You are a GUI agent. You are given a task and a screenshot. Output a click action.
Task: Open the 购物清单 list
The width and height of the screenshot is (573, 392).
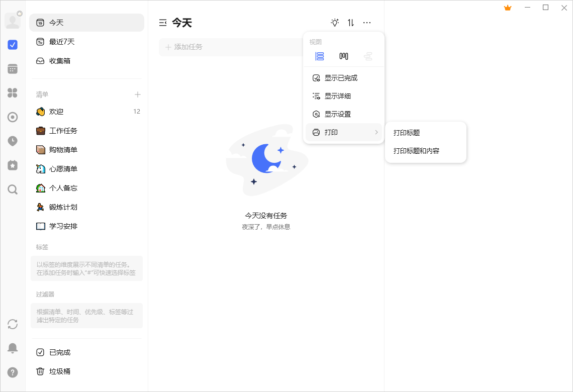[x=86, y=150]
